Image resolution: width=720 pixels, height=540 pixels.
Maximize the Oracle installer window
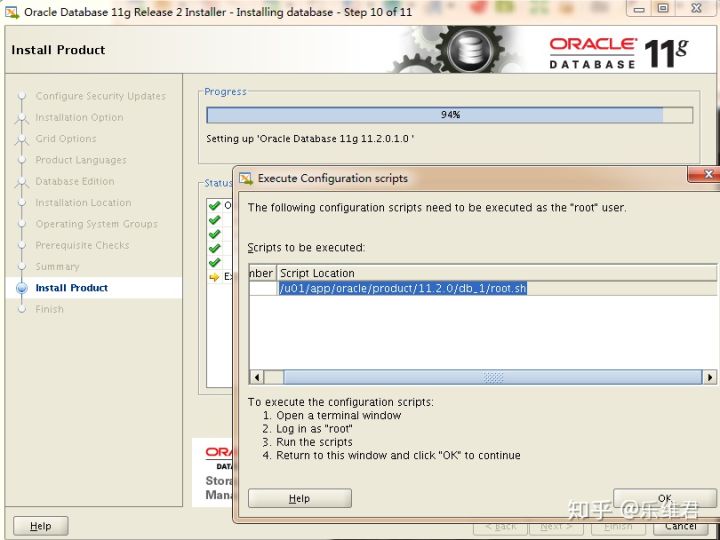pos(663,9)
